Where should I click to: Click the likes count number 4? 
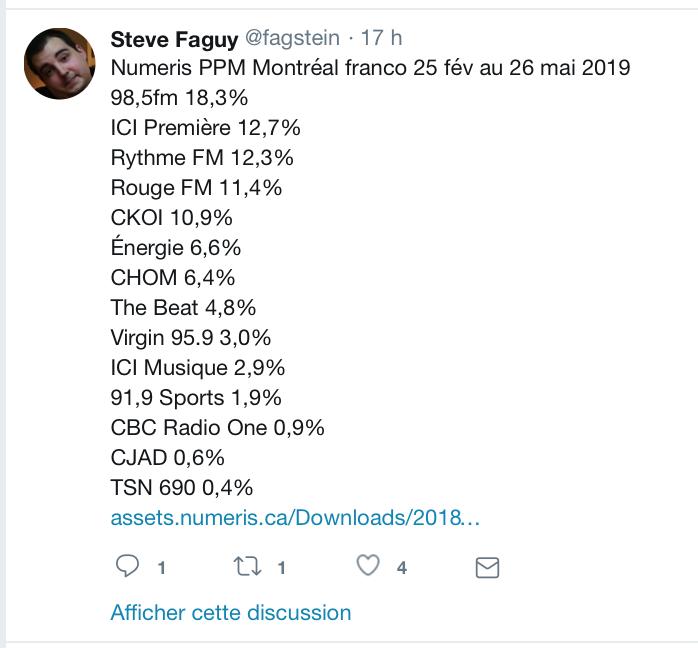[402, 568]
